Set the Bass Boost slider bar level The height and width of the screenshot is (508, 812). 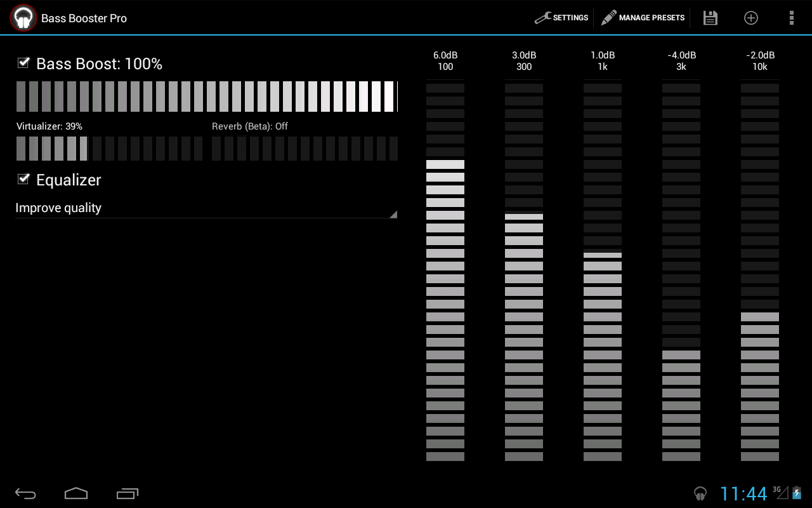[x=207, y=97]
